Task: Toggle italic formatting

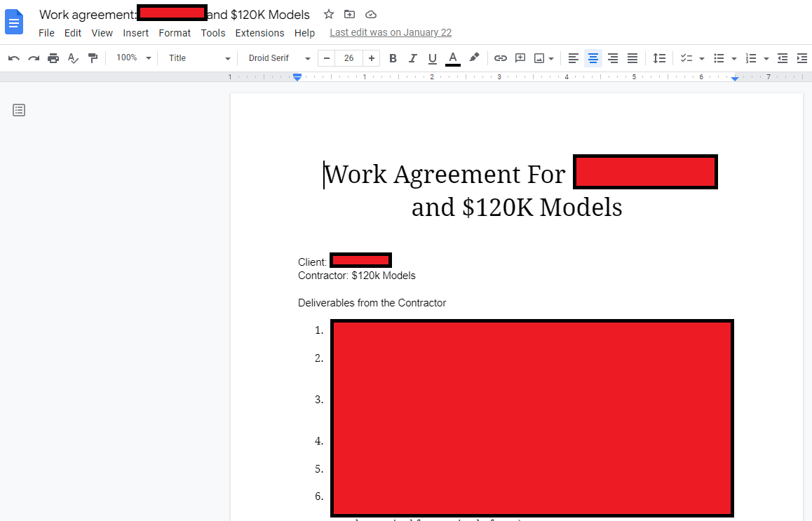Action: pyautogui.click(x=412, y=58)
